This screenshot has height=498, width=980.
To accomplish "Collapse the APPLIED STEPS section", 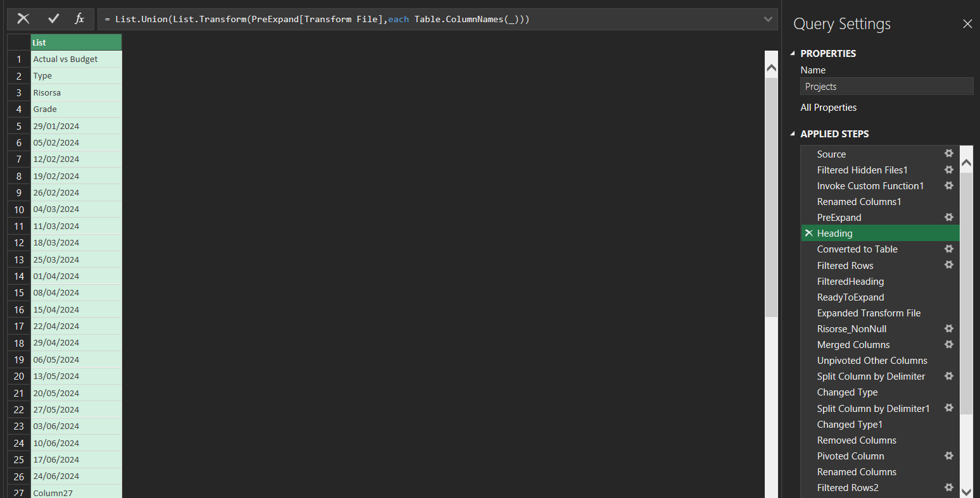I will (x=793, y=134).
